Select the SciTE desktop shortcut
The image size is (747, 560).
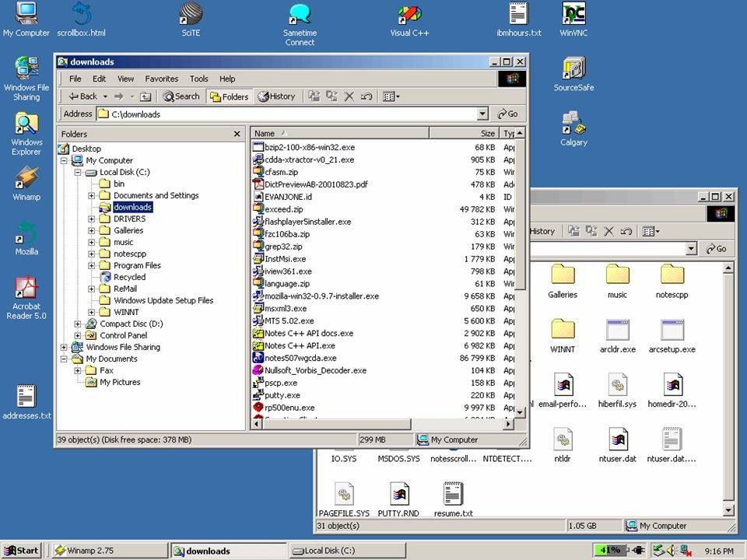(x=191, y=19)
